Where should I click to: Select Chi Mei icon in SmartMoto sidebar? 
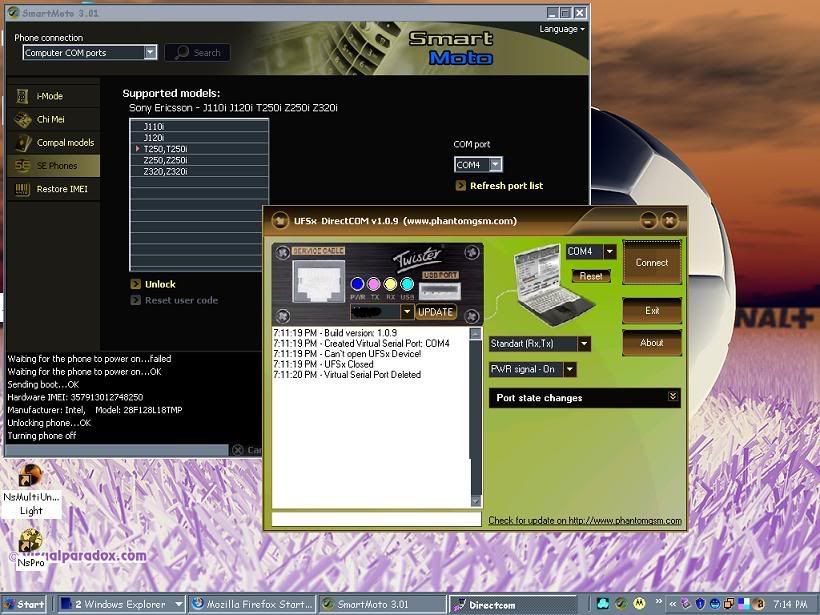tap(22, 120)
